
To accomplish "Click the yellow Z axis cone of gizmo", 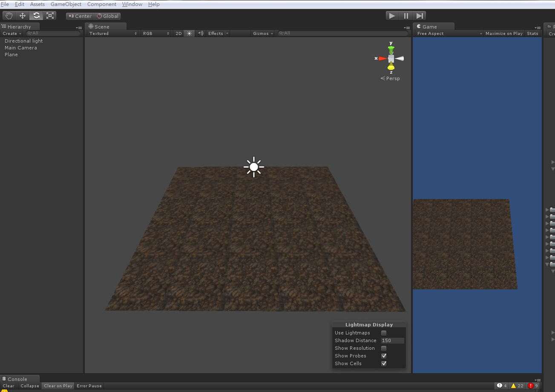I will point(391,66).
